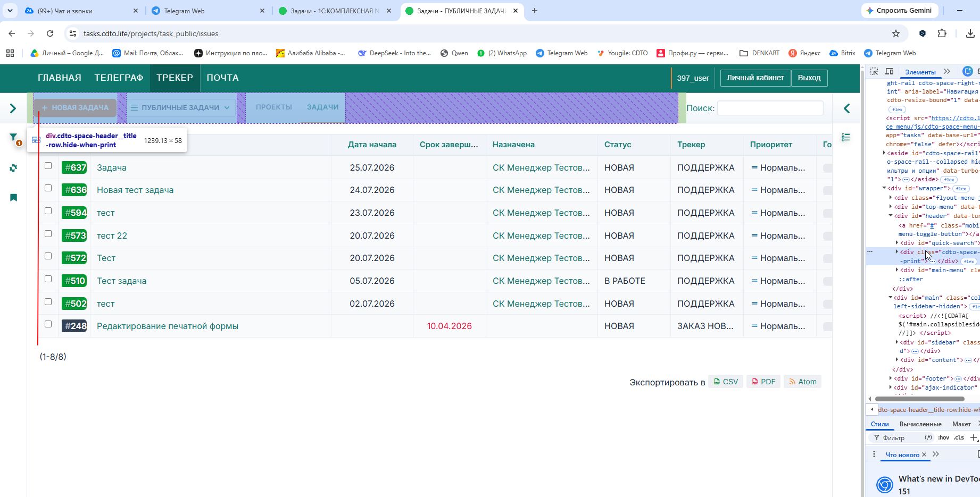This screenshot has height=497, width=980.
Task: Open the CSV export icon link
Action: (726, 382)
